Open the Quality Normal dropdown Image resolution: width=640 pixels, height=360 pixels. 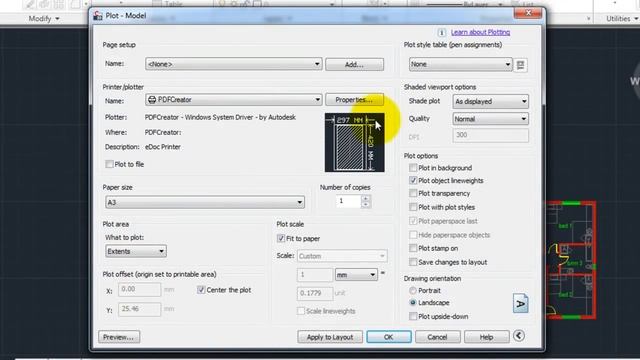pos(491,119)
